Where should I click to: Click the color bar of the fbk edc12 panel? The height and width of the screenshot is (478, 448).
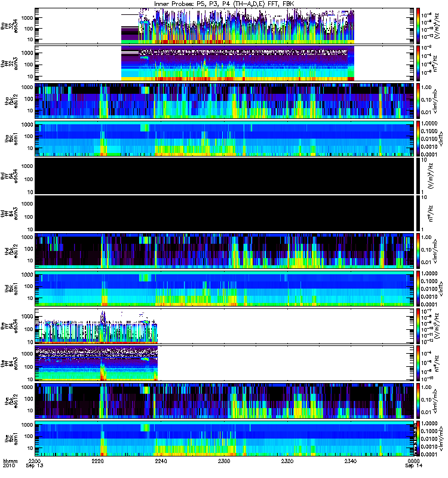click(x=418, y=401)
